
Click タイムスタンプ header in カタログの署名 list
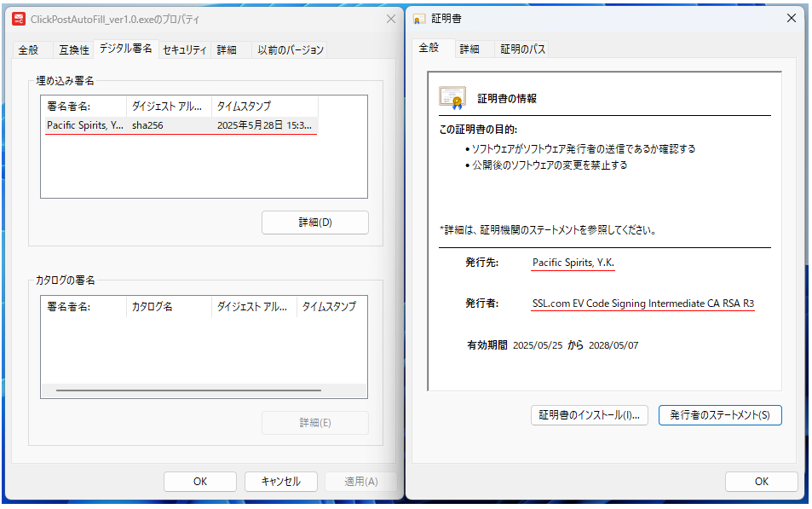(332, 307)
